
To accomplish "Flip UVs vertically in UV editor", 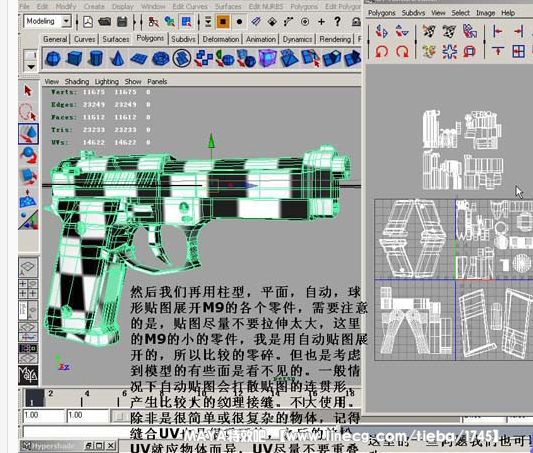I will [x=402, y=32].
